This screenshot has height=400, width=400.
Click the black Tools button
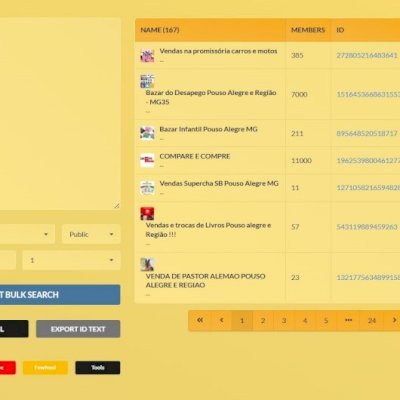point(98,368)
